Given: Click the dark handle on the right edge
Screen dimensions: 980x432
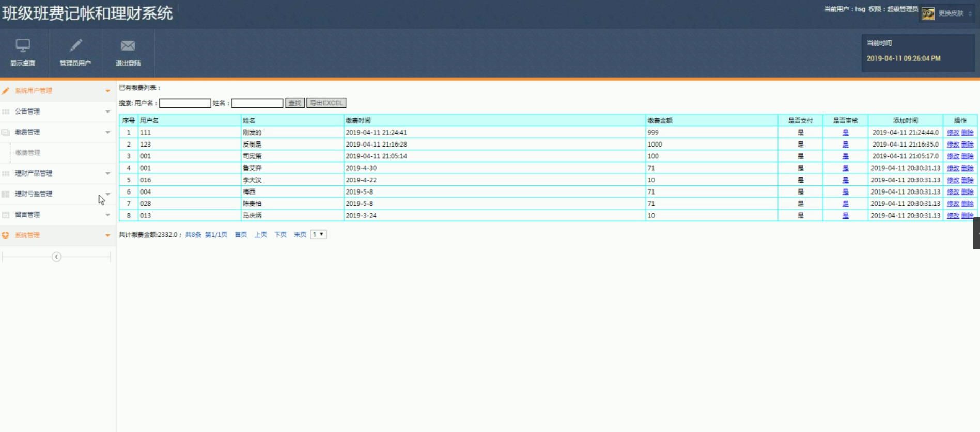Looking at the screenshot, I should pyautogui.click(x=976, y=233).
